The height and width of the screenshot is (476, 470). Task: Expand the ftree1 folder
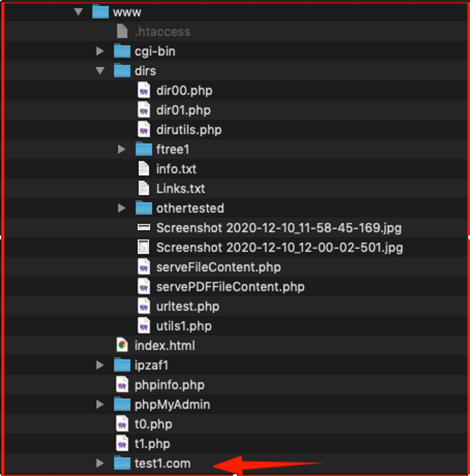pos(121,149)
